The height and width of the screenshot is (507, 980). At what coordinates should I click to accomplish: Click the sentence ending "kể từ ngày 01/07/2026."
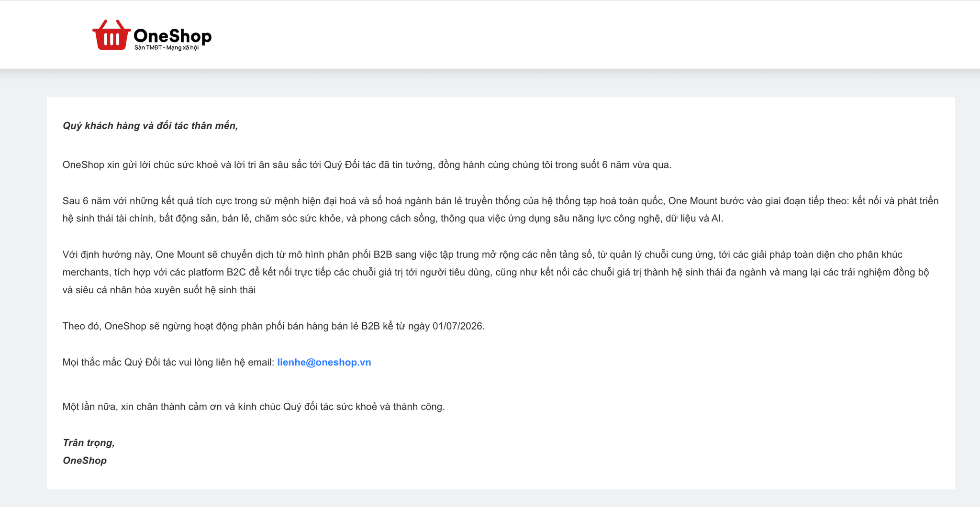click(274, 326)
